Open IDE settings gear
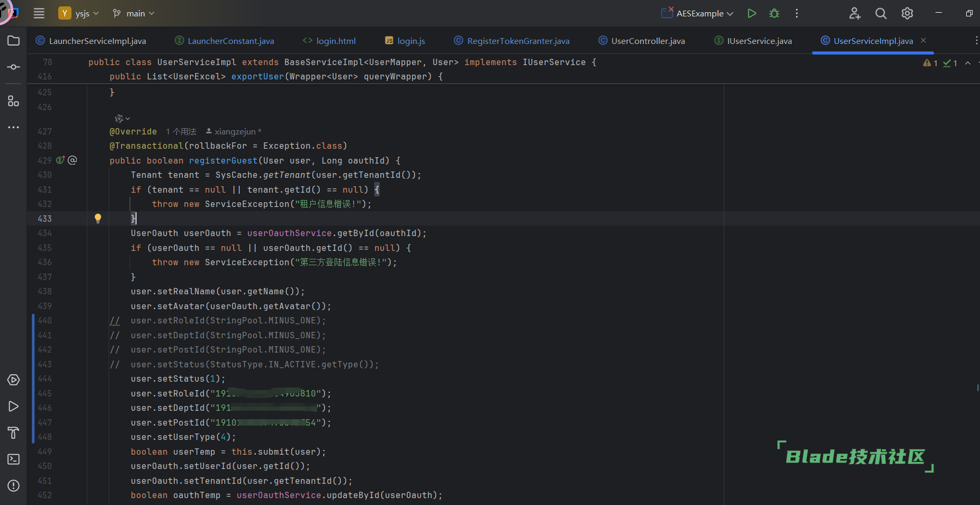Image resolution: width=980 pixels, height=505 pixels. pos(907,13)
